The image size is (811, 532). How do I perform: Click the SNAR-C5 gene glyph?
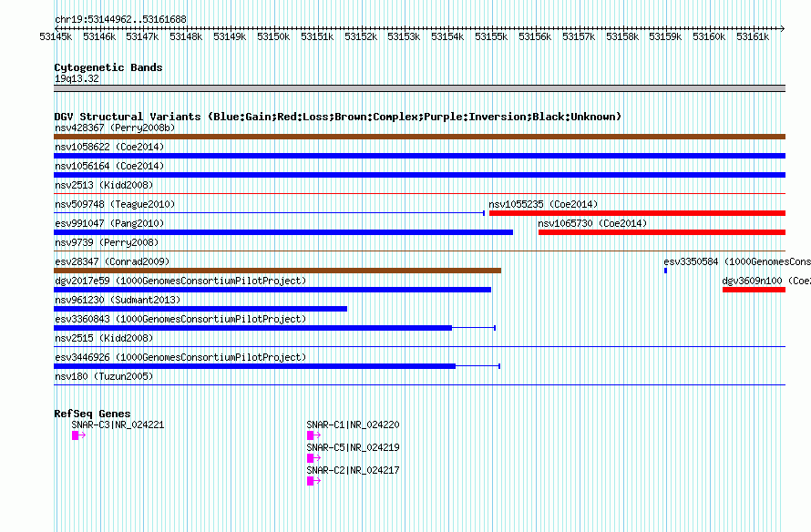pyautogui.click(x=314, y=458)
